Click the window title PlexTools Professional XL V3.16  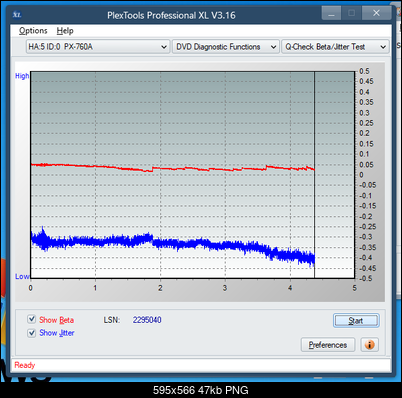[171, 15]
